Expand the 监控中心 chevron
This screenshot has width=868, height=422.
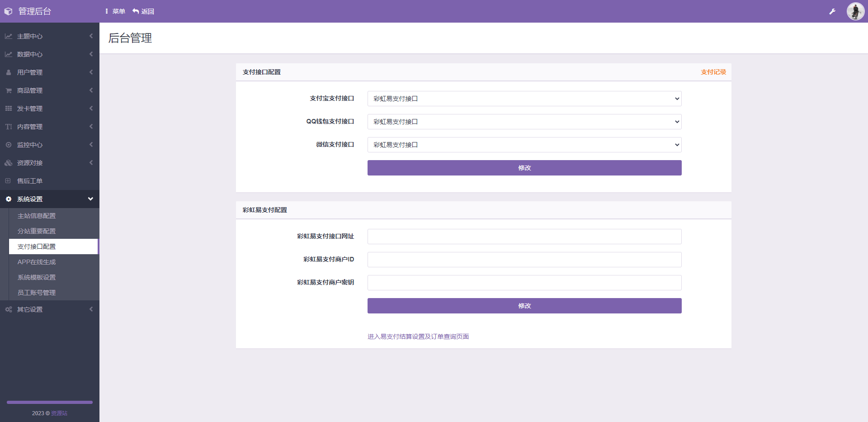(x=91, y=144)
